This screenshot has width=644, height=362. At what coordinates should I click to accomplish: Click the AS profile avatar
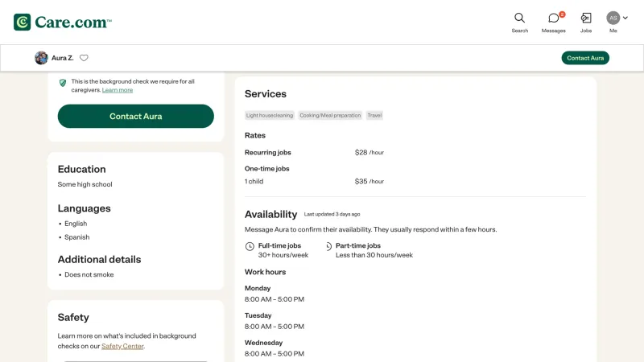[613, 18]
